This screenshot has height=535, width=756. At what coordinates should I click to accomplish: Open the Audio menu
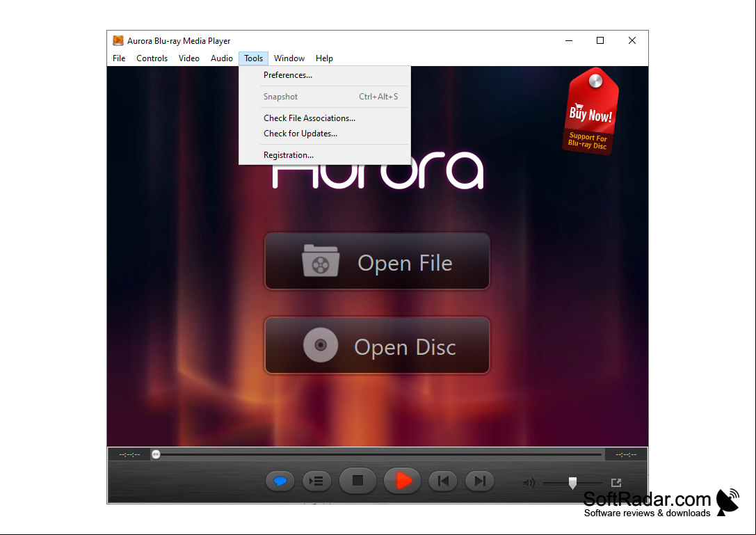(222, 58)
